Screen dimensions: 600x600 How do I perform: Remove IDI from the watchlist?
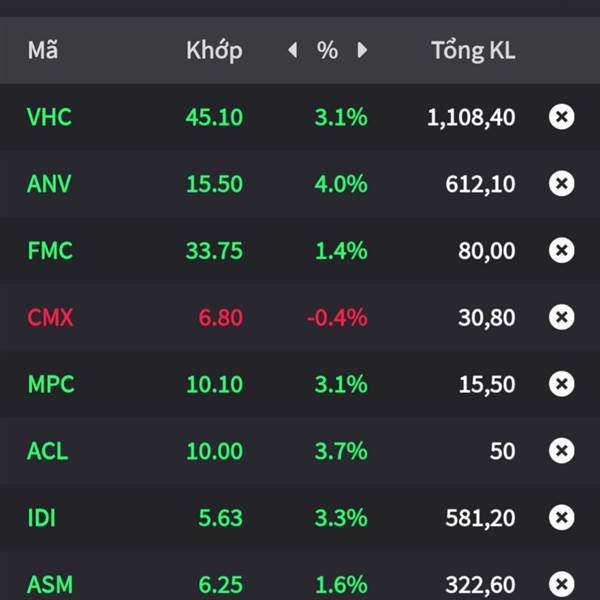[561, 517]
